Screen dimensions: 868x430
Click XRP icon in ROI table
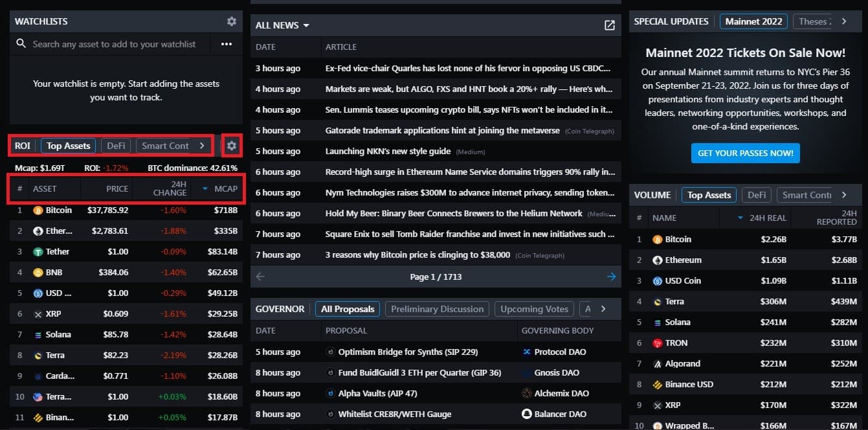[x=38, y=314]
